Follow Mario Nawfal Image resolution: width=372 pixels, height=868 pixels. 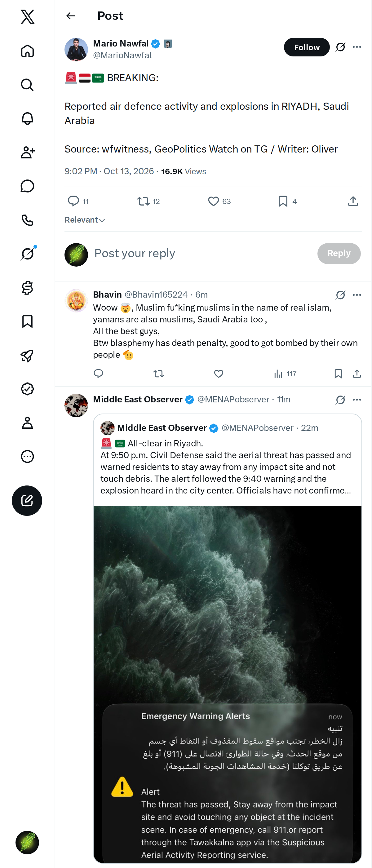click(x=307, y=47)
